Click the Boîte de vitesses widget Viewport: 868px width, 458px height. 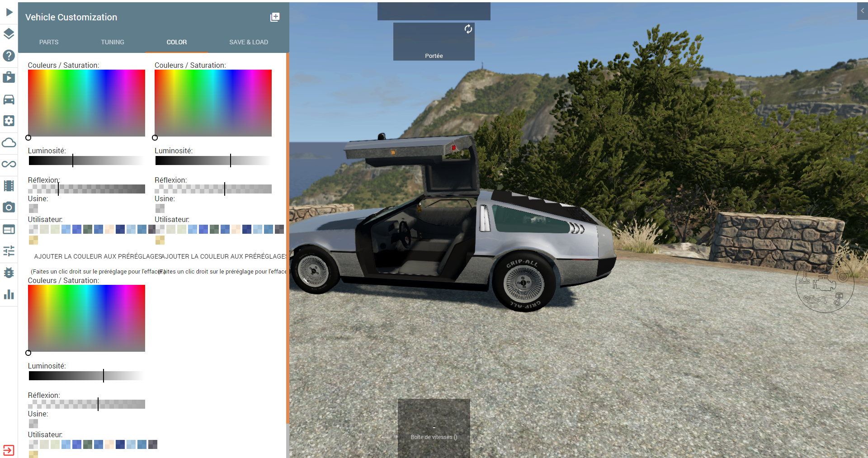pyautogui.click(x=434, y=428)
